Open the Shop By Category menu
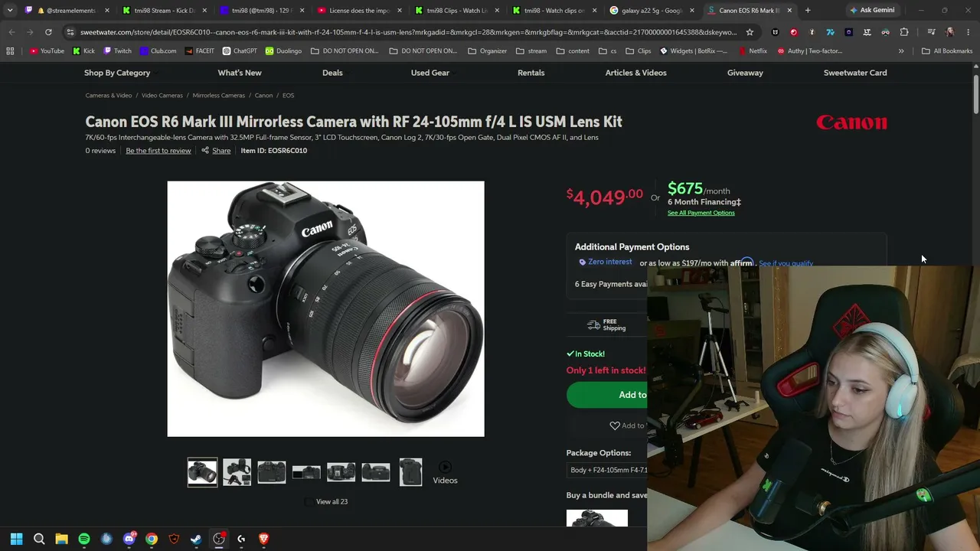The image size is (980, 551). [x=117, y=73]
